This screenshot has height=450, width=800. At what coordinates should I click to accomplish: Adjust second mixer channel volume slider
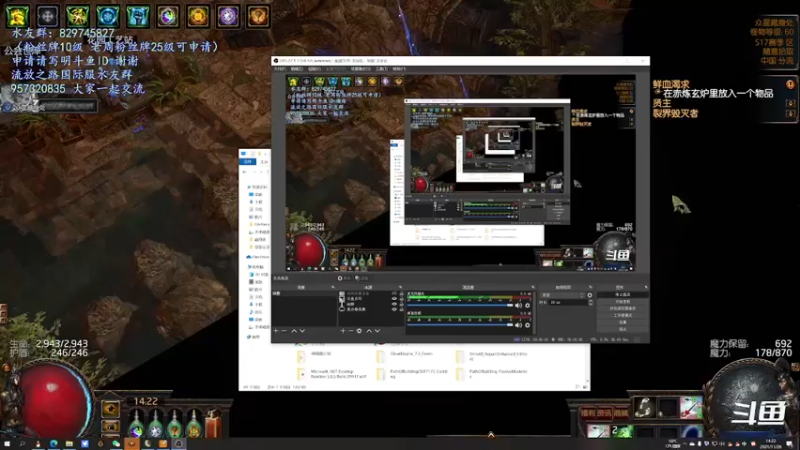pyautogui.click(x=461, y=325)
